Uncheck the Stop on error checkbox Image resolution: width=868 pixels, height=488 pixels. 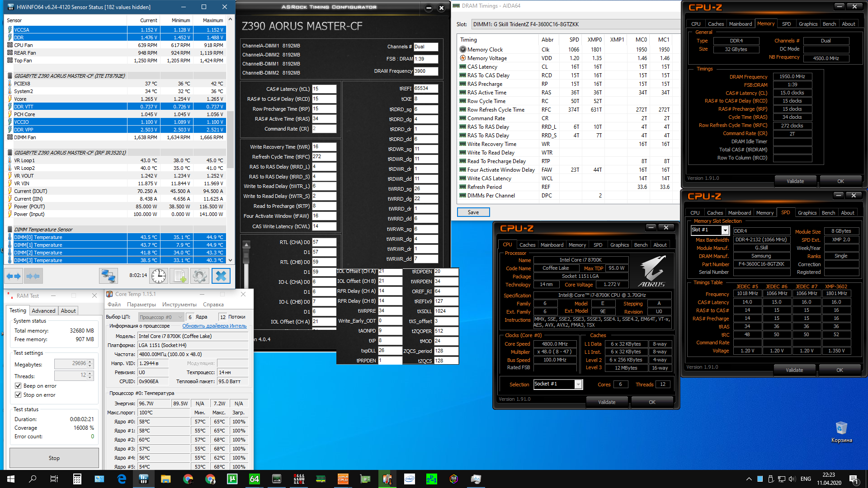click(x=19, y=395)
